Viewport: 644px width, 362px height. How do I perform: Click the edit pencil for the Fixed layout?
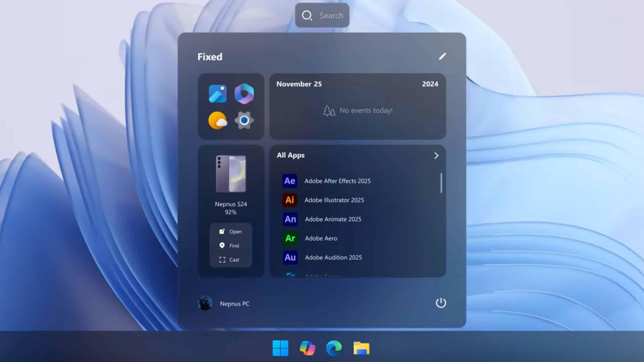tap(442, 57)
